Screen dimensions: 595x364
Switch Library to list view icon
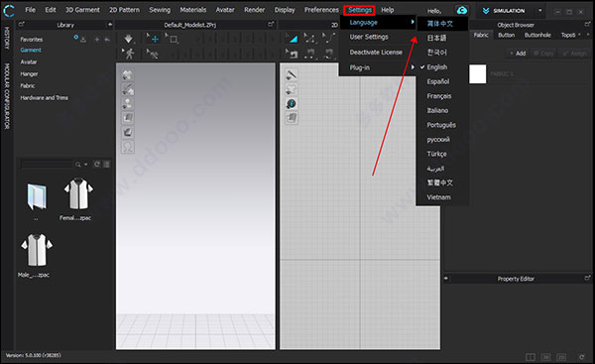click(x=107, y=164)
